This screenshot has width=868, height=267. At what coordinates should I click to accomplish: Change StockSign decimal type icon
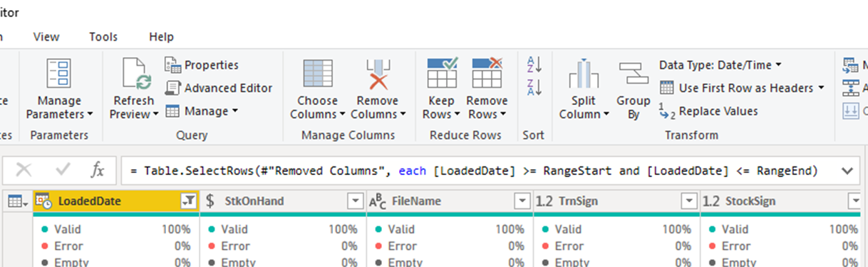click(x=711, y=202)
